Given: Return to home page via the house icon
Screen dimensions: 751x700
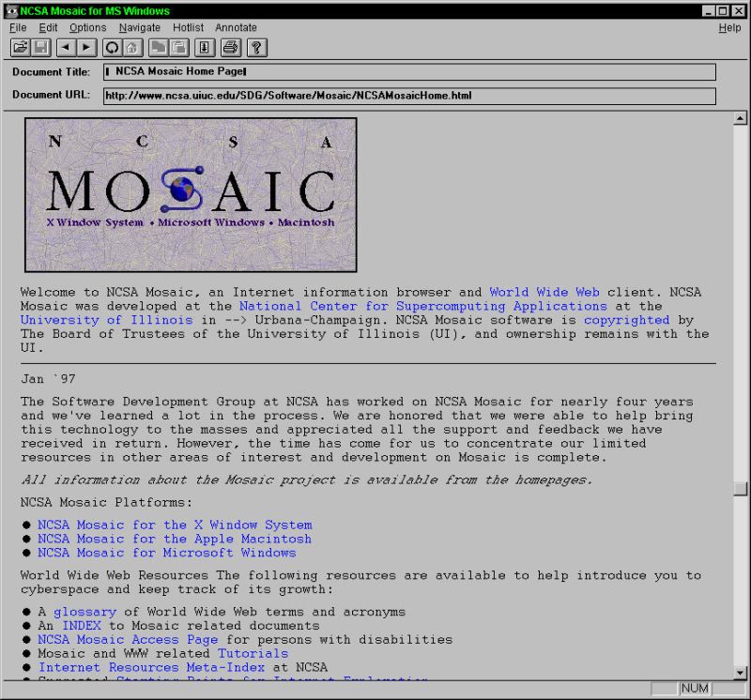Looking at the screenshot, I should coord(131,48).
